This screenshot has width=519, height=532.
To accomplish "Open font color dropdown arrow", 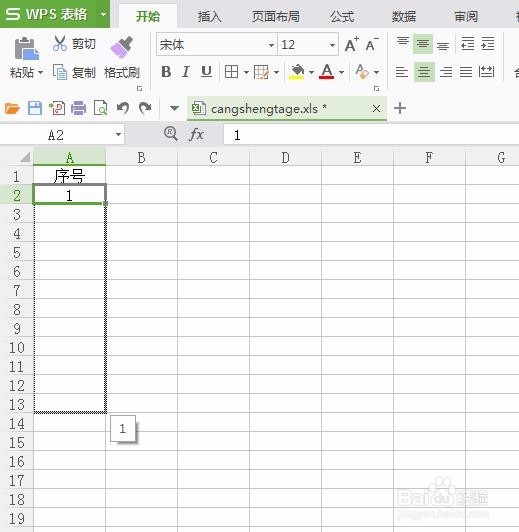I will tap(341, 72).
